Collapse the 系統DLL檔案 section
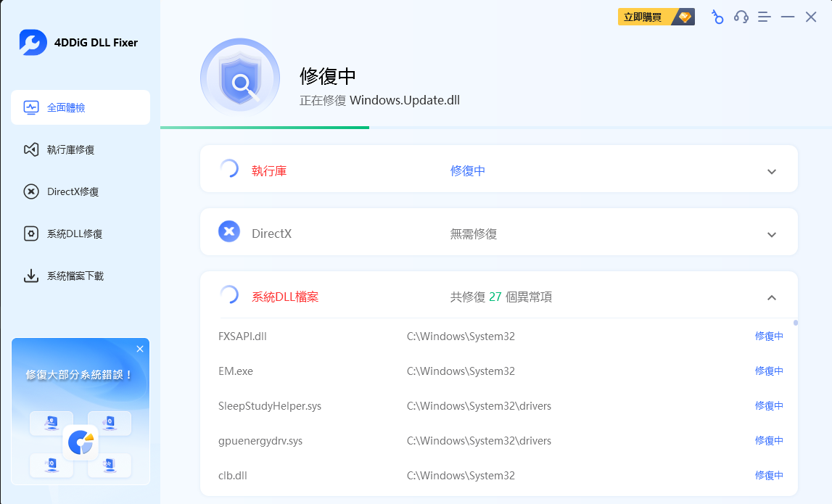 tap(771, 297)
